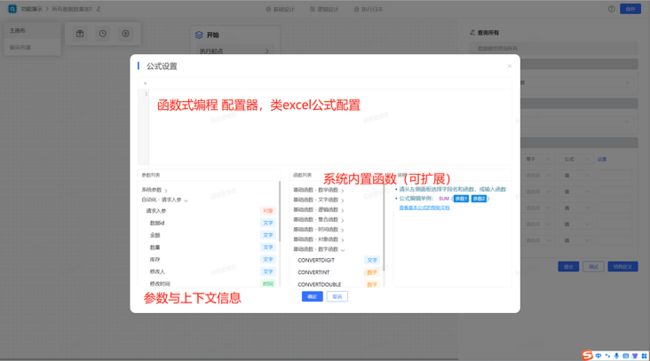
Task: Click the box icon in canvas toolbar
Action: coord(80,34)
